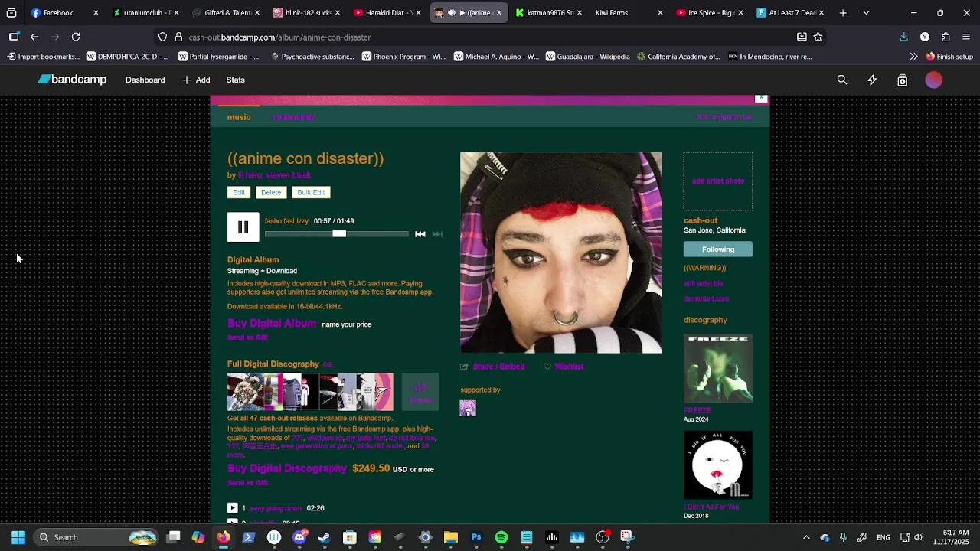This screenshot has width=980, height=551.
Task: Open Share / Embed options
Action: 492,367
